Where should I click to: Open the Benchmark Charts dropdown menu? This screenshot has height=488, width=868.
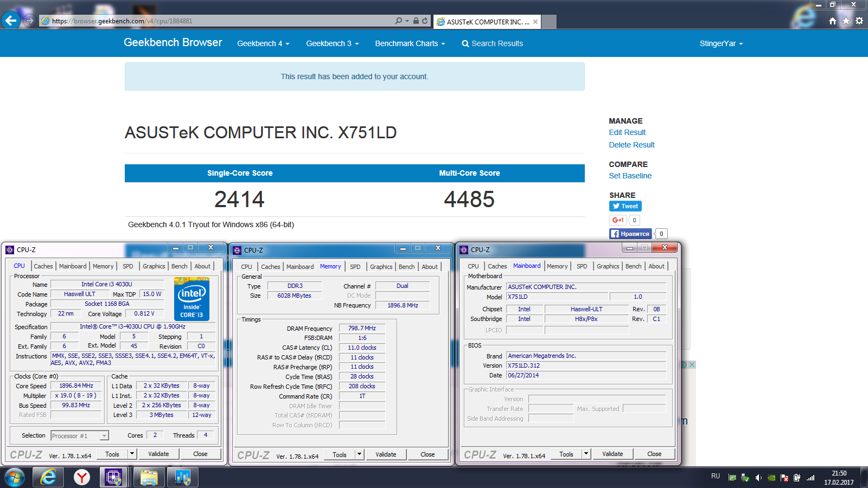pos(410,43)
